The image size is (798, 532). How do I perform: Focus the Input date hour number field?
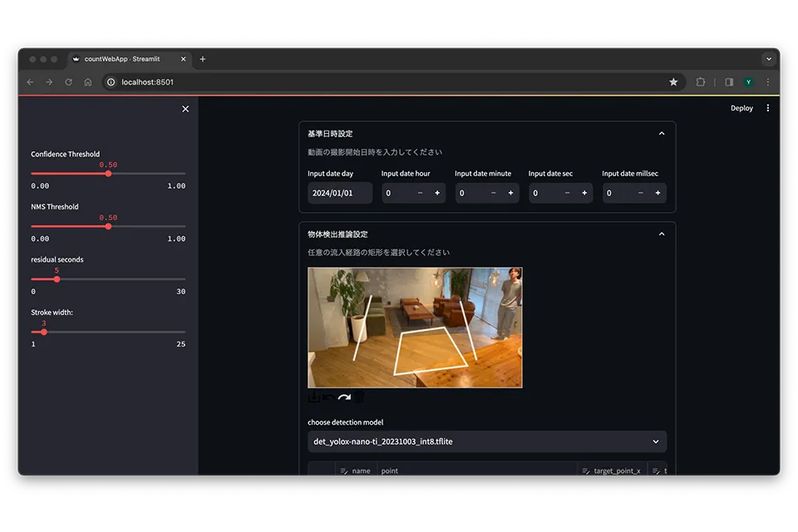tap(397, 193)
